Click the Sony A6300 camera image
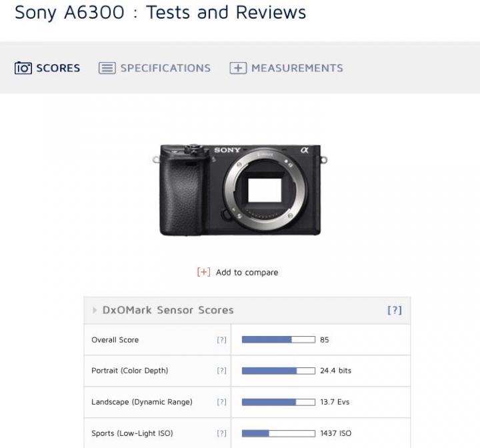The height and width of the screenshot is (448, 480). [x=240, y=189]
